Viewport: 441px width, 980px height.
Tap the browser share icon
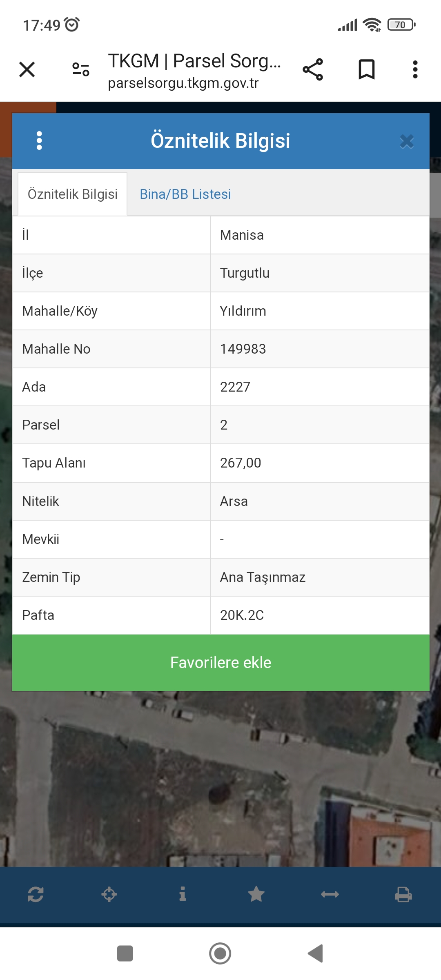[x=313, y=69]
